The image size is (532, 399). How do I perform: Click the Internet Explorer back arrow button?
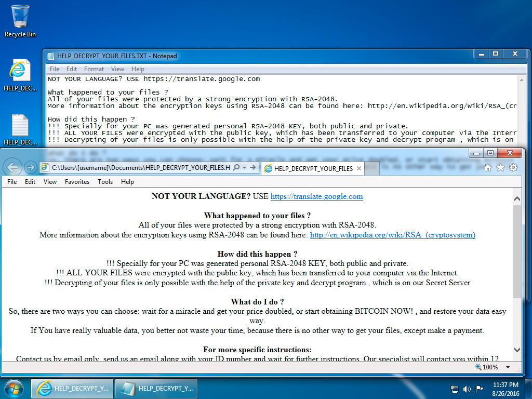click(x=13, y=167)
